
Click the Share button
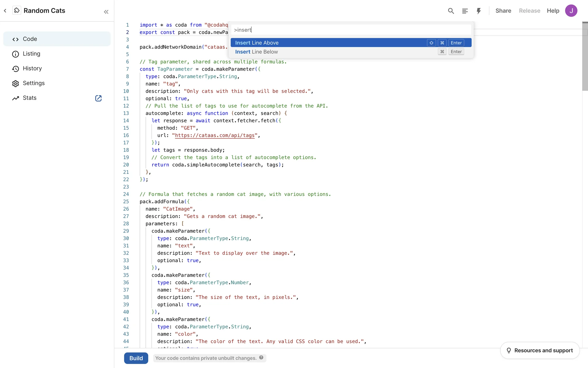(x=503, y=11)
